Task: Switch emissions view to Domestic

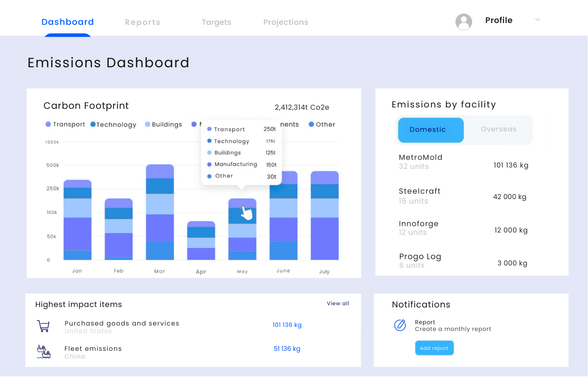Action: (430, 130)
